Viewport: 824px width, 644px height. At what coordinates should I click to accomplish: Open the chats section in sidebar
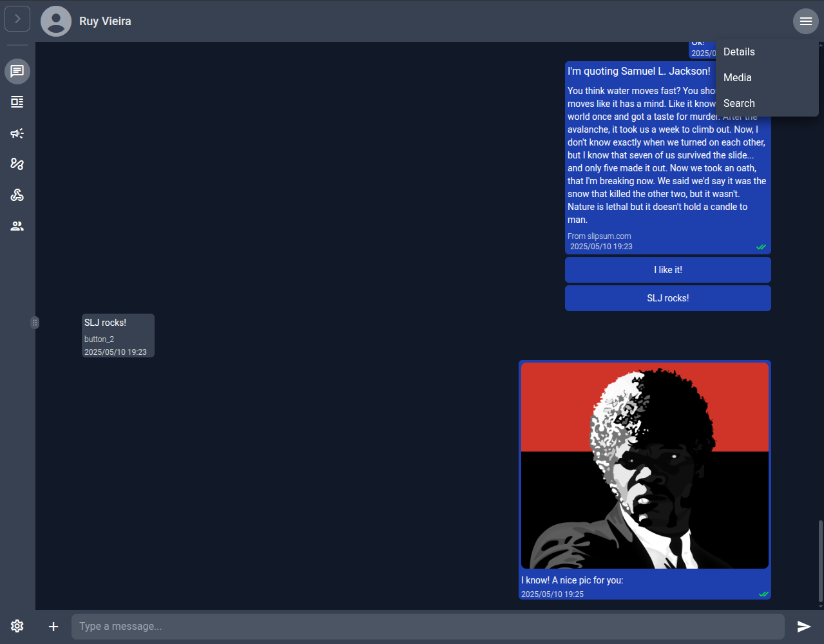[17, 71]
